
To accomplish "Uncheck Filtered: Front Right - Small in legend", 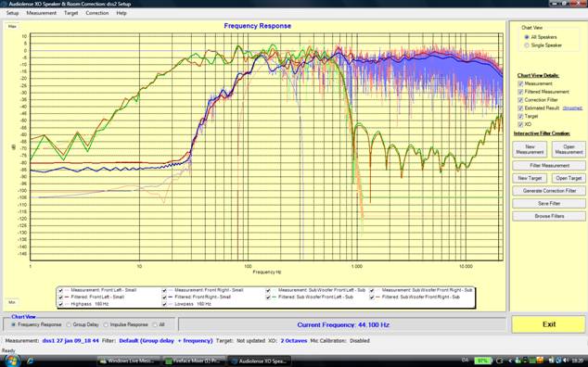I will coord(164,297).
